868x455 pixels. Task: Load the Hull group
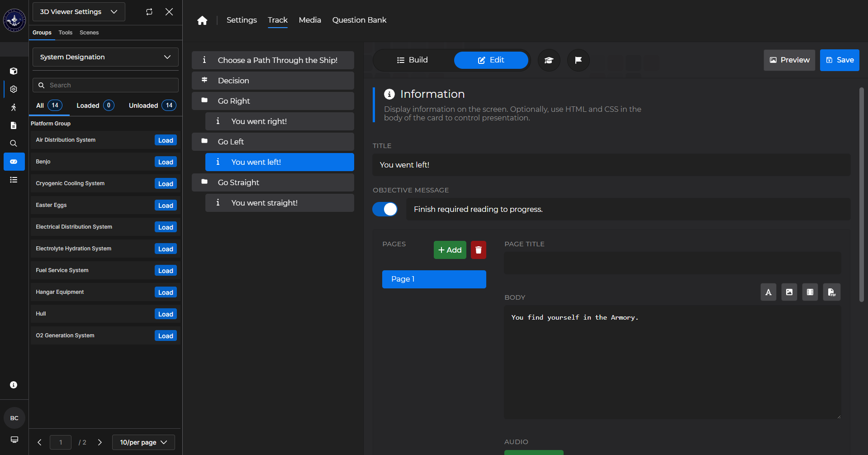click(x=166, y=314)
